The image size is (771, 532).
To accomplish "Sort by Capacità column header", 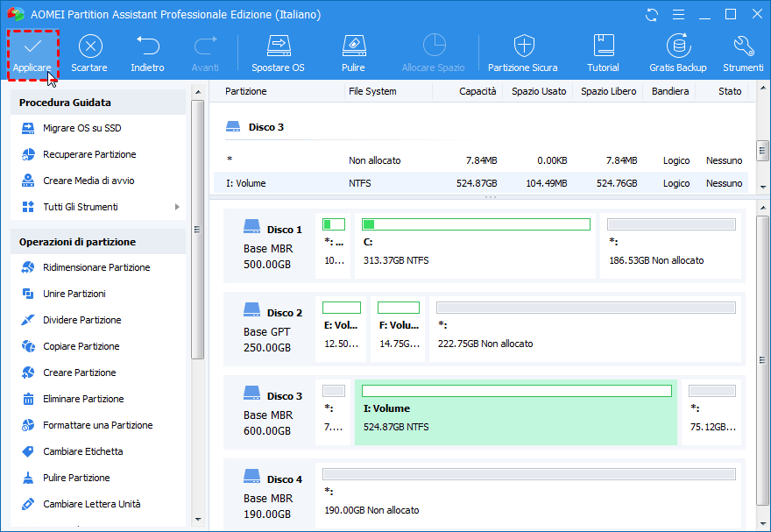I will click(x=477, y=91).
